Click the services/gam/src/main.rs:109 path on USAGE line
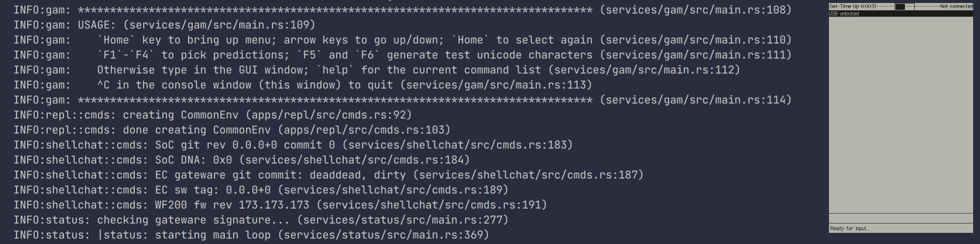Viewport: 980px width, 244px height. coord(219,25)
